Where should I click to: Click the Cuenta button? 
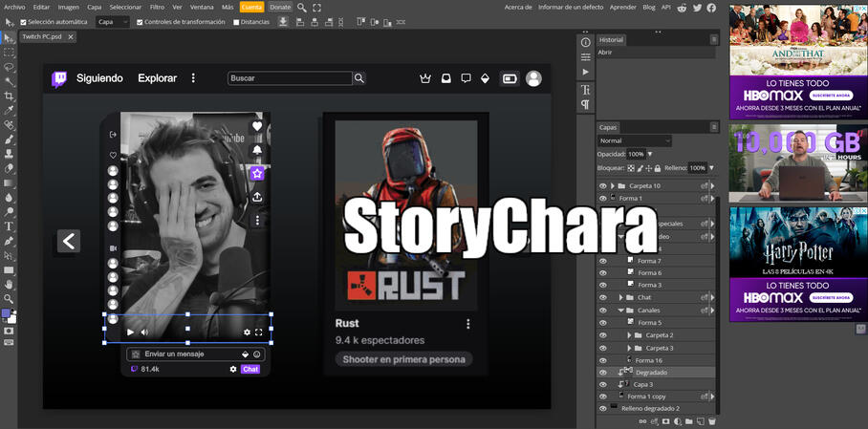tap(251, 7)
